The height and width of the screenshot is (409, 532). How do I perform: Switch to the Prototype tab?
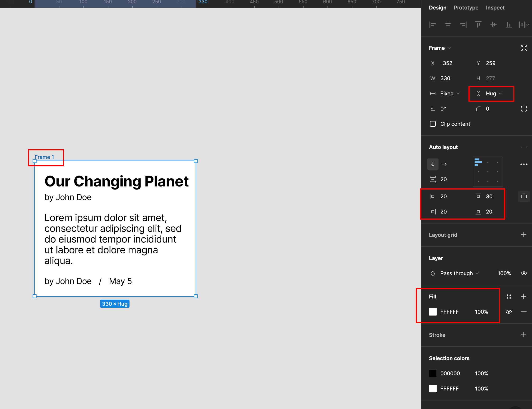pyautogui.click(x=466, y=8)
